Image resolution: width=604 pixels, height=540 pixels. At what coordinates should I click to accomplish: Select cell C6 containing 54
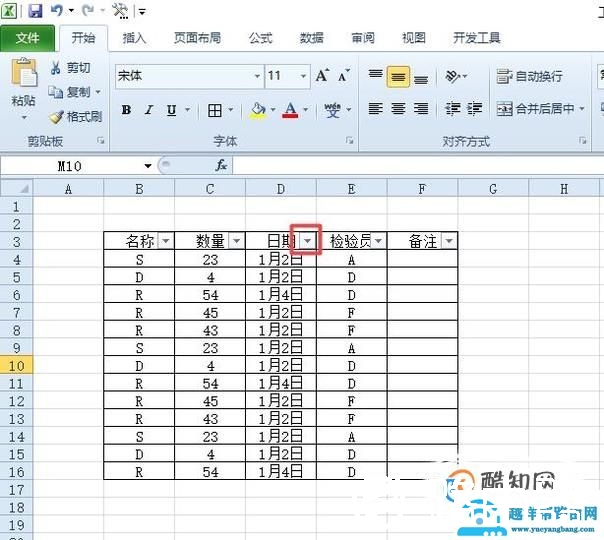click(x=210, y=295)
